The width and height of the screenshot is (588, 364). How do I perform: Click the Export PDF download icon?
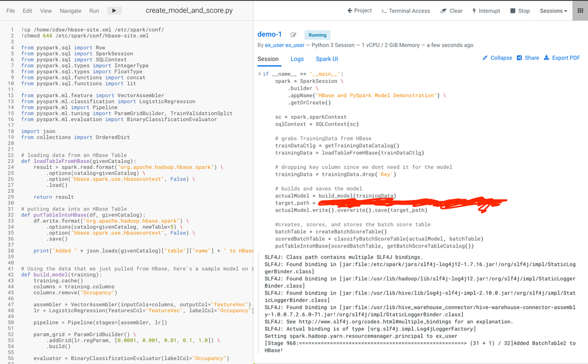(546, 58)
